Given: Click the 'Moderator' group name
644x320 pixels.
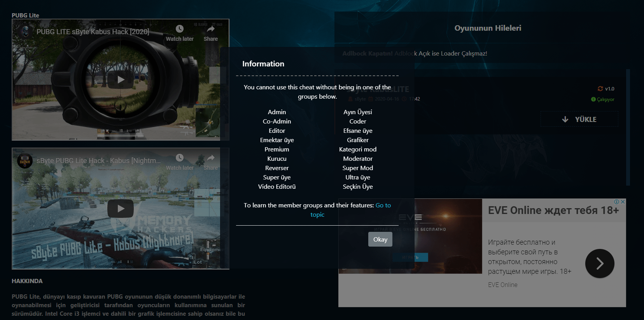Looking at the screenshot, I should [x=358, y=158].
